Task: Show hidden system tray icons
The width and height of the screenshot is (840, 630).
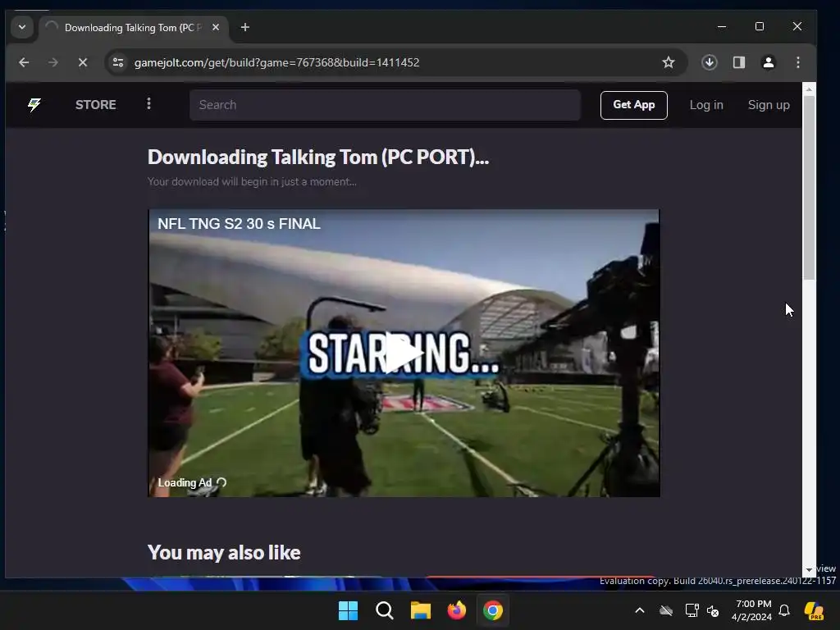Action: [x=640, y=610]
